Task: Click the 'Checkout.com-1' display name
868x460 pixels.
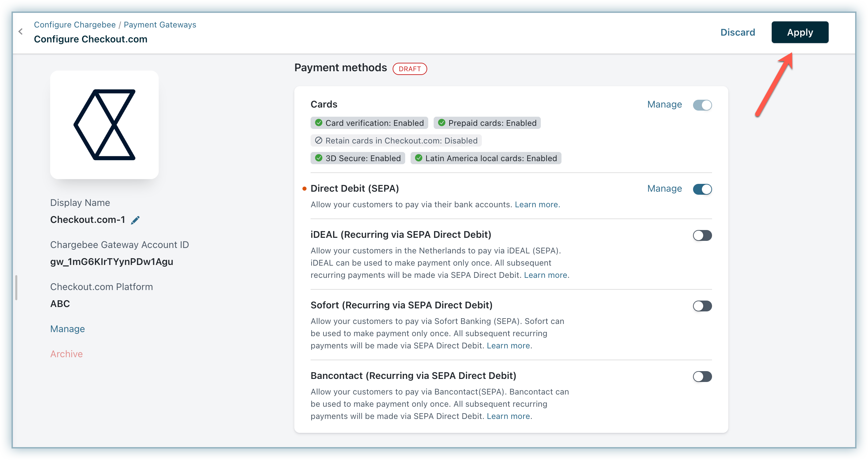Action: 87,219
